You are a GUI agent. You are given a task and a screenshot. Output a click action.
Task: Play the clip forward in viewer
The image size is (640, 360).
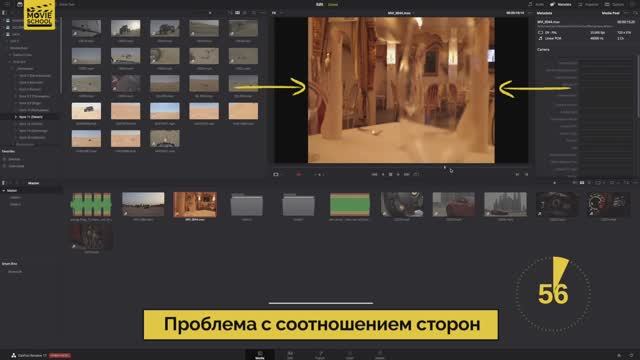(398, 174)
